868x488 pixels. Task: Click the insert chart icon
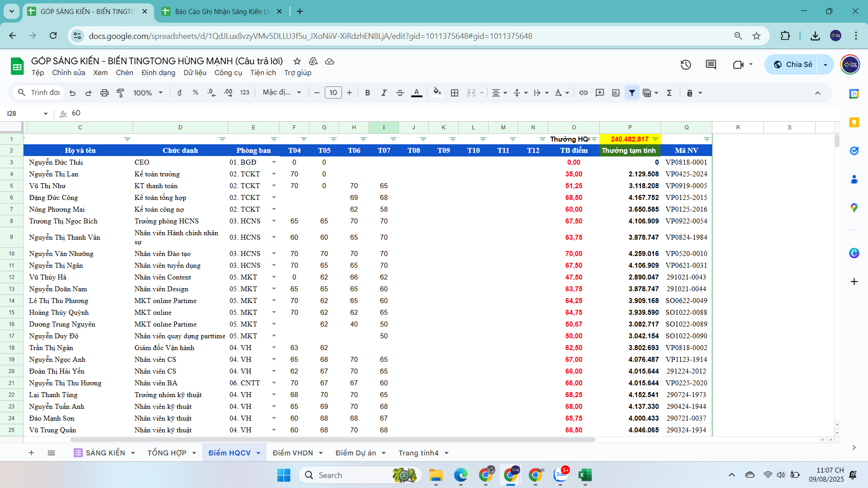(x=616, y=93)
